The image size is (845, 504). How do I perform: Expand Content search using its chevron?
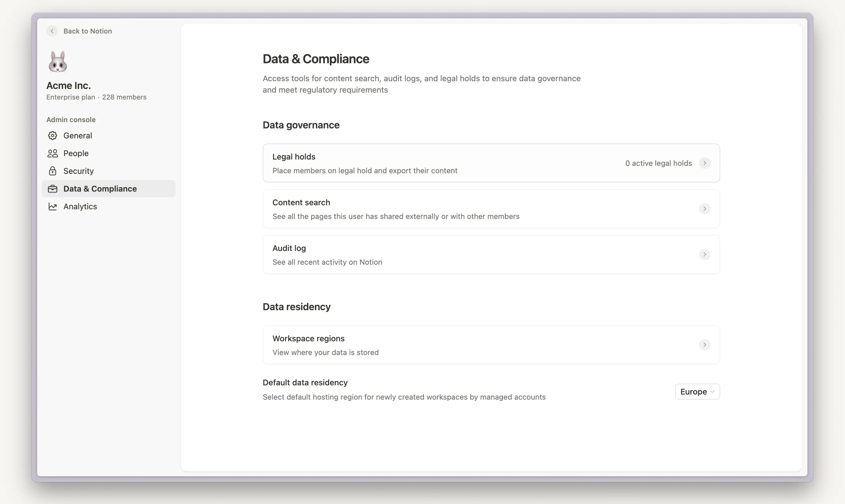point(704,209)
